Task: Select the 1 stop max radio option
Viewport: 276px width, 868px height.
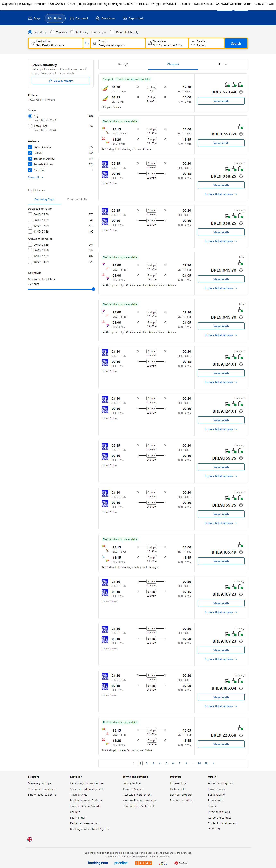Action: (30, 126)
